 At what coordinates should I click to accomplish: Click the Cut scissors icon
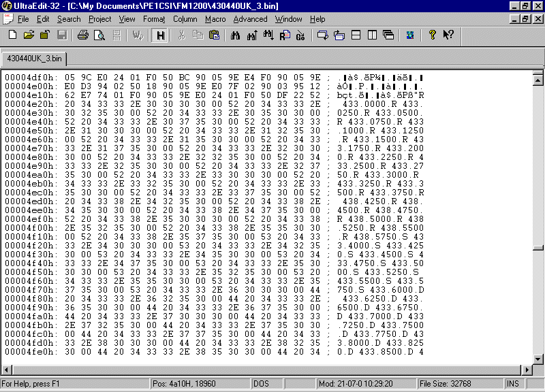(181, 35)
